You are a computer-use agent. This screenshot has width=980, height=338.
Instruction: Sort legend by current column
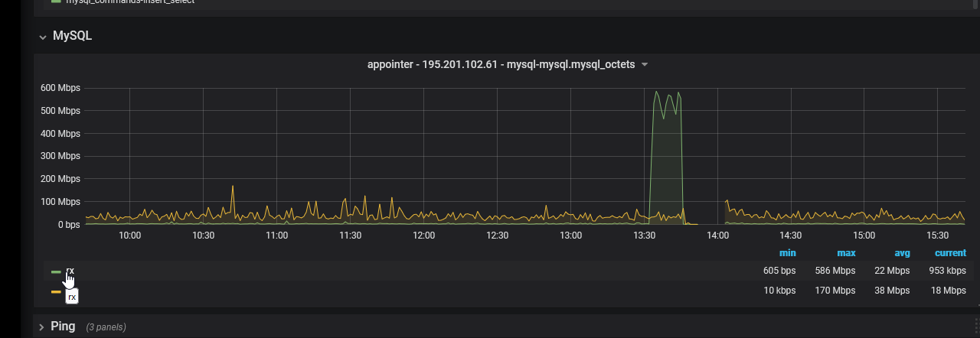click(950, 252)
